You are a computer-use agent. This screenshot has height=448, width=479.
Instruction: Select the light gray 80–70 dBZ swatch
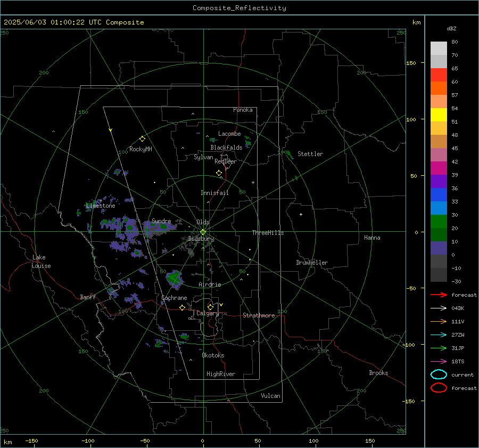[439, 48]
